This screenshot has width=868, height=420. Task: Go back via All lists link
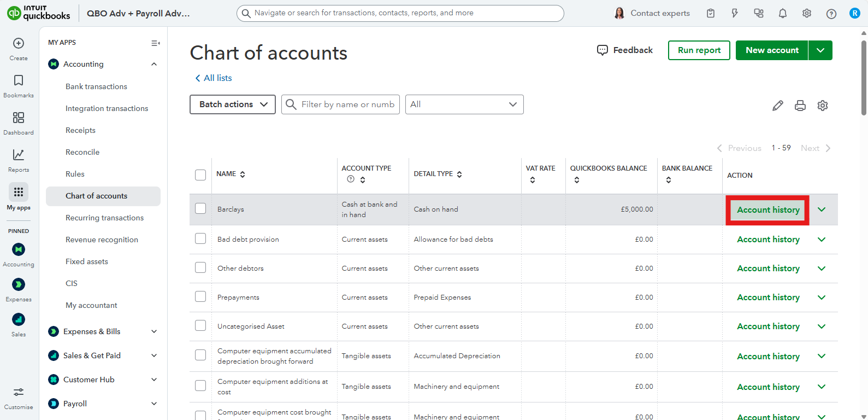214,78
